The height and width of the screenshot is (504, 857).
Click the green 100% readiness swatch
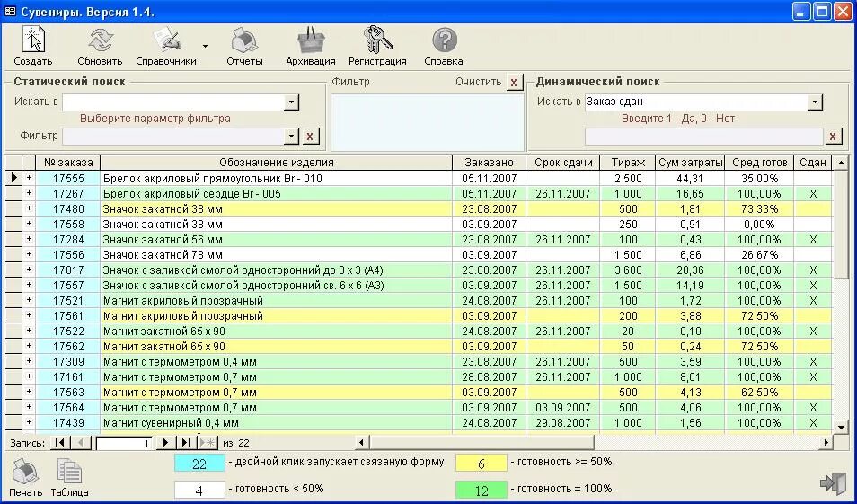coord(481,490)
